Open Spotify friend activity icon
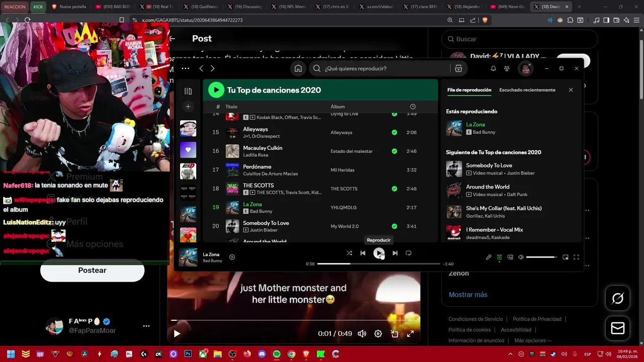The height and width of the screenshot is (362, 644). [507, 68]
